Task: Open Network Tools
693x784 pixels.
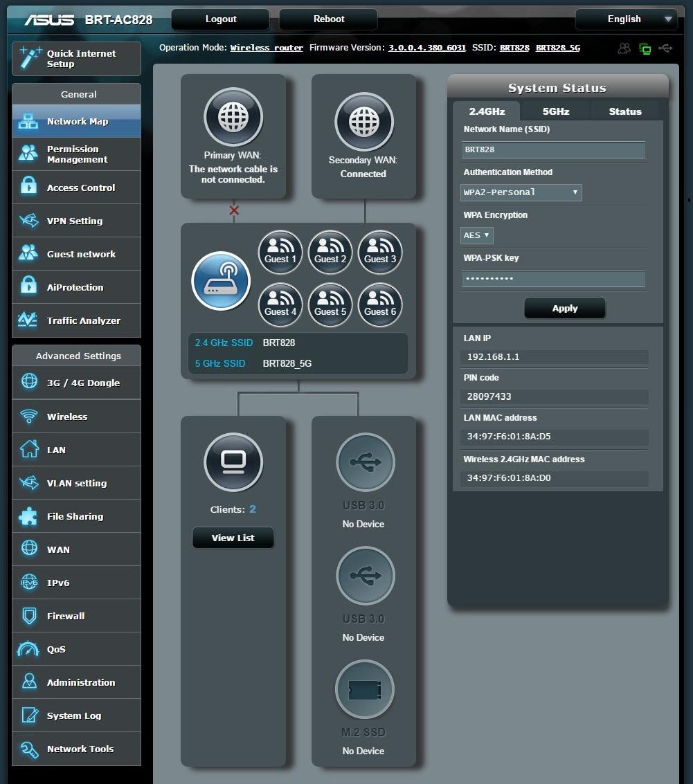Action: click(x=77, y=749)
